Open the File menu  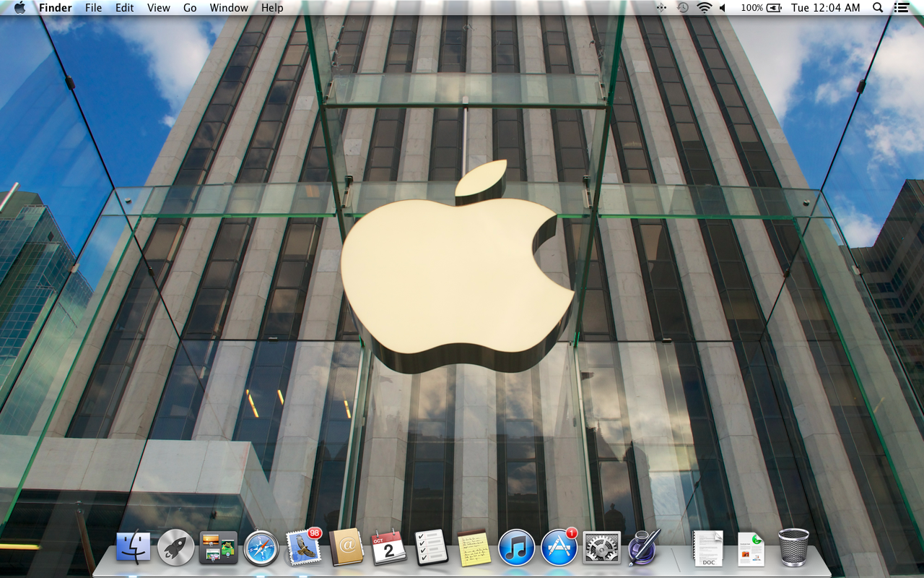pyautogui.click(x=93, y=8)
